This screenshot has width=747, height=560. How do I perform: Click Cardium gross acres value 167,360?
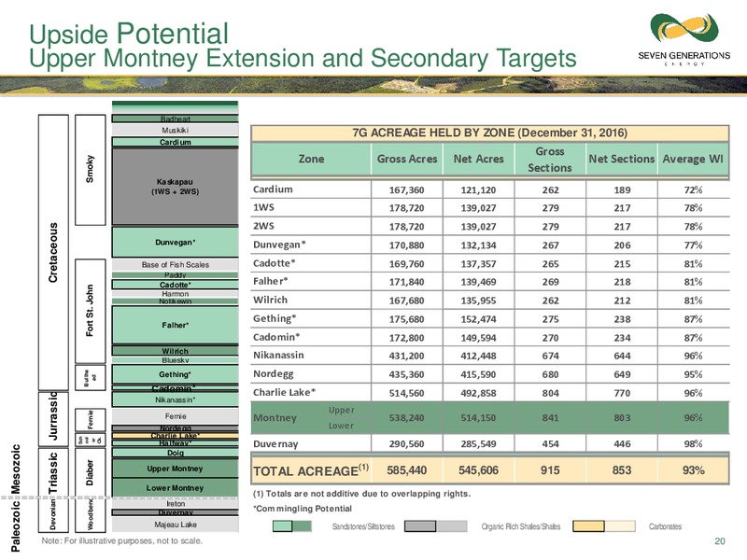[406, 189]
